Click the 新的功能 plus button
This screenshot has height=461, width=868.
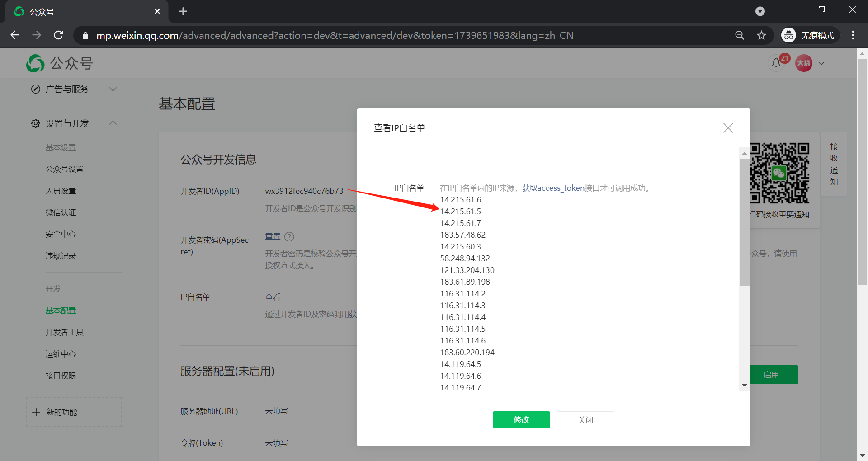tap(74, 412)
